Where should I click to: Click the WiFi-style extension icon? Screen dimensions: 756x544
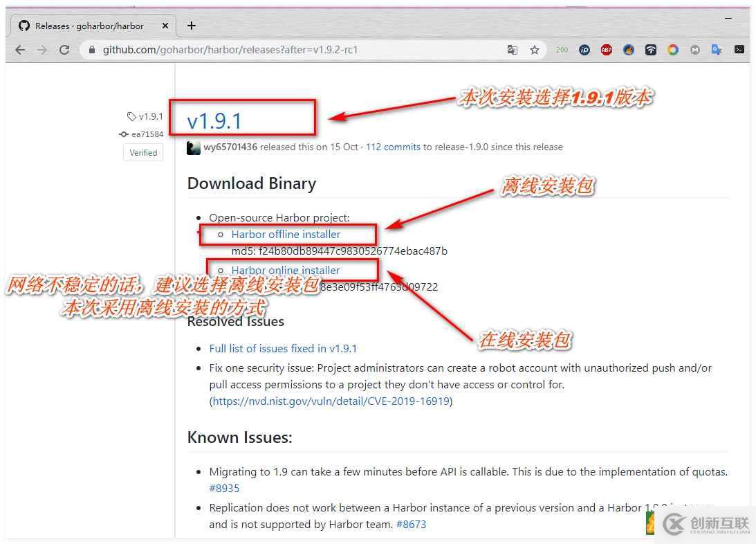[651, 50]
